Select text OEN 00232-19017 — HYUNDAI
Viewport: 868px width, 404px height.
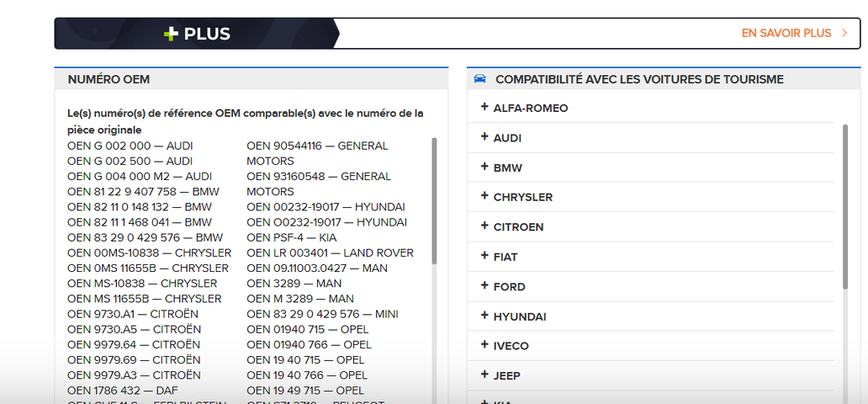326,207
